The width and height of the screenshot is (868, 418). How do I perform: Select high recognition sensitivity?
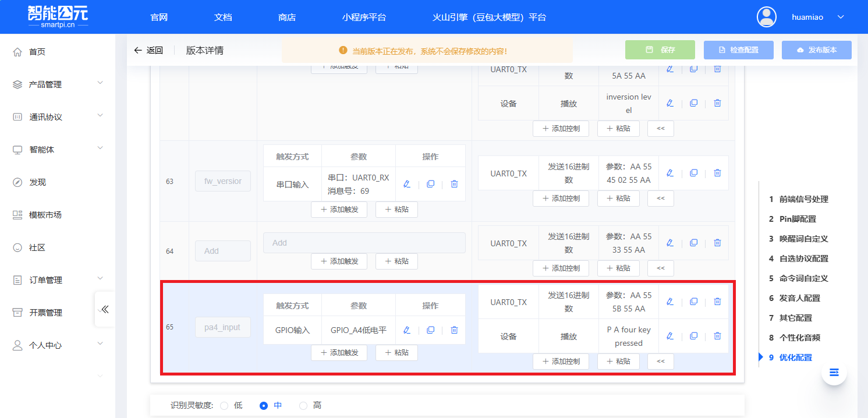(303, 406)
